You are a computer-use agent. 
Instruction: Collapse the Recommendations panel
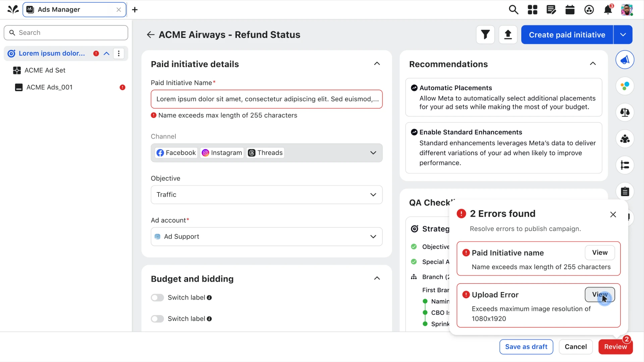tap(593, 64)
